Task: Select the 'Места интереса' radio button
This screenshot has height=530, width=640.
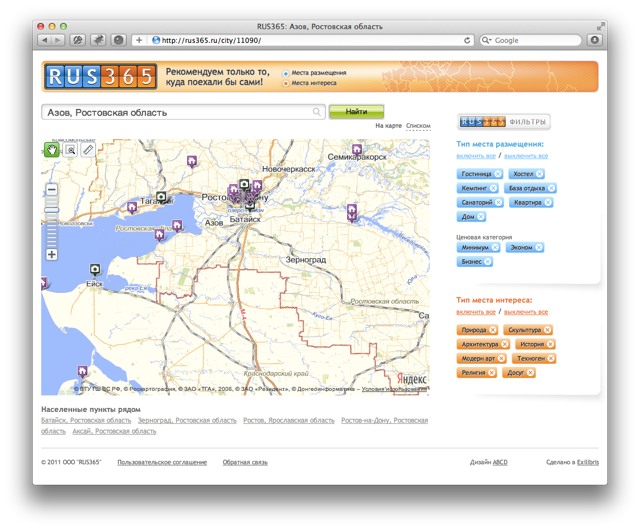Action: click(286, 83)
